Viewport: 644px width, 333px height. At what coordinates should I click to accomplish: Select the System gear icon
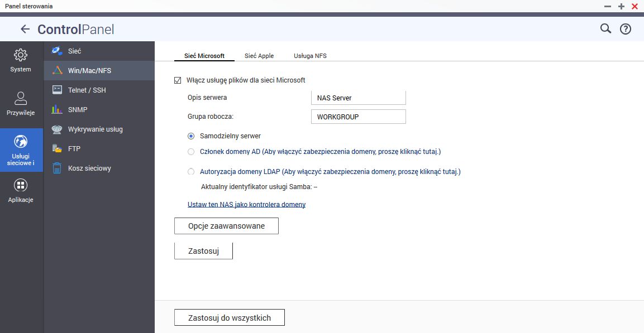(21, 55)
